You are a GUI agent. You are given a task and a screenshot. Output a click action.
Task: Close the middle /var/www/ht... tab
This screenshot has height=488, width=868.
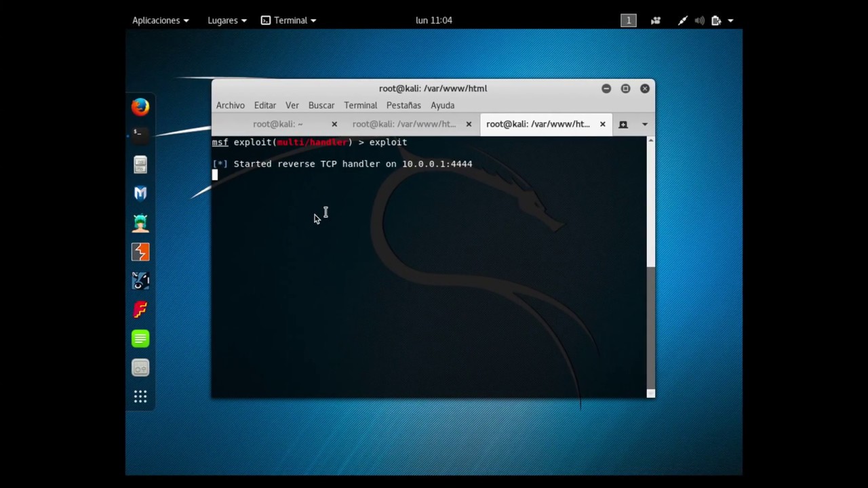tap(469, 124)
